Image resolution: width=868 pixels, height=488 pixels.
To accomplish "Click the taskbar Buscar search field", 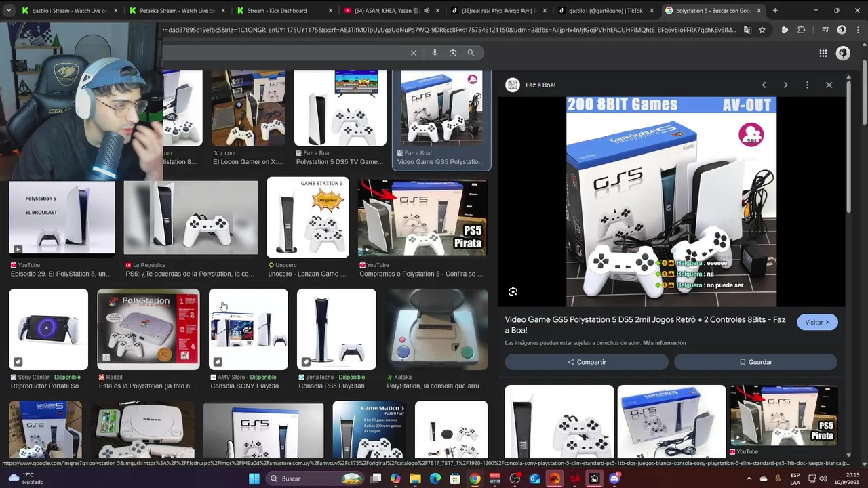I will tap(317, 479).
